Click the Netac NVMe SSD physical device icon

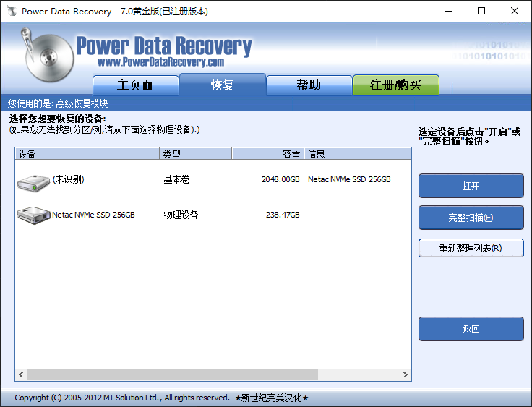coord(33,215)
